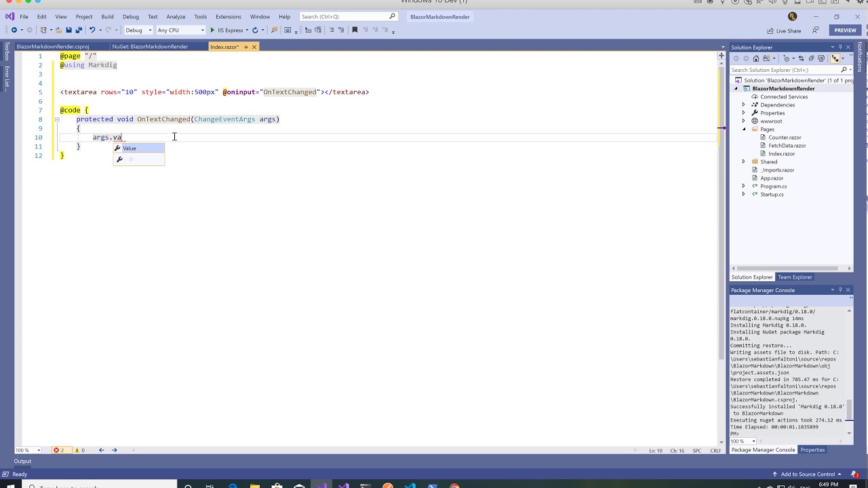Click the navigate-to-previous-issue arrow

[x=101, y=450]
